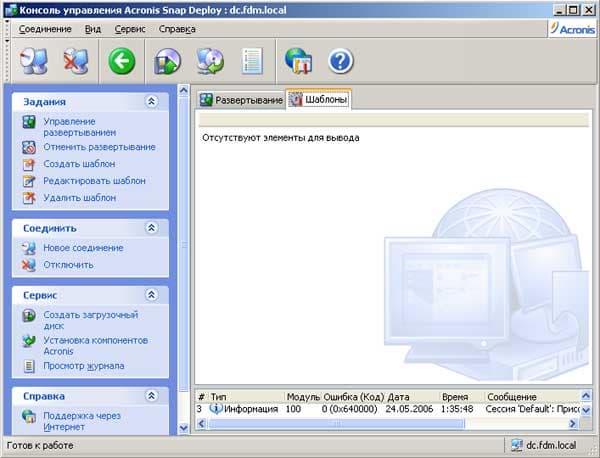Click Установка компонентов Acronis link
This screenshot has height=458, width=600.
(x=96, y=346)
